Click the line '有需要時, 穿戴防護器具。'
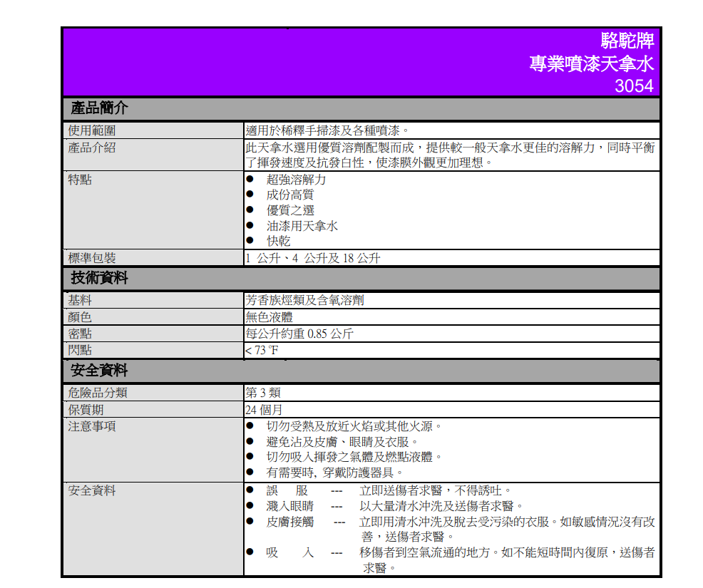 [x=335, y=473]
